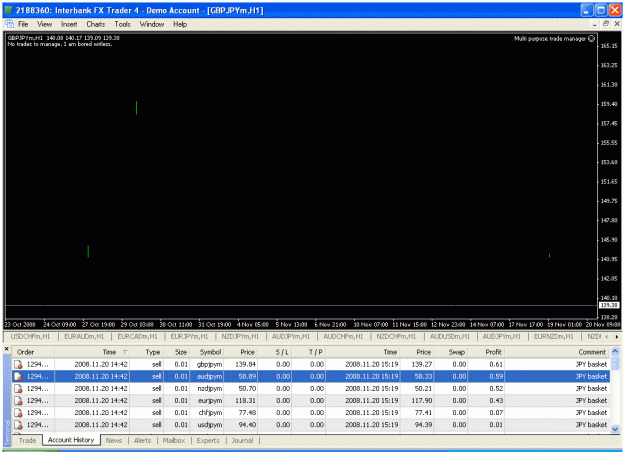Close the Terminal panel with X
The height and width of the screenshot is (452, 625).
tap(7, 349)
